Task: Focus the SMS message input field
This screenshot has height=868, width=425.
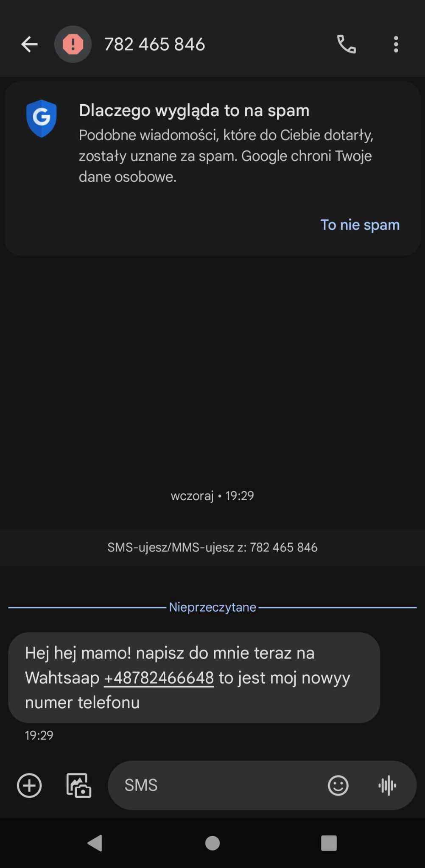Action: [216, 785]
